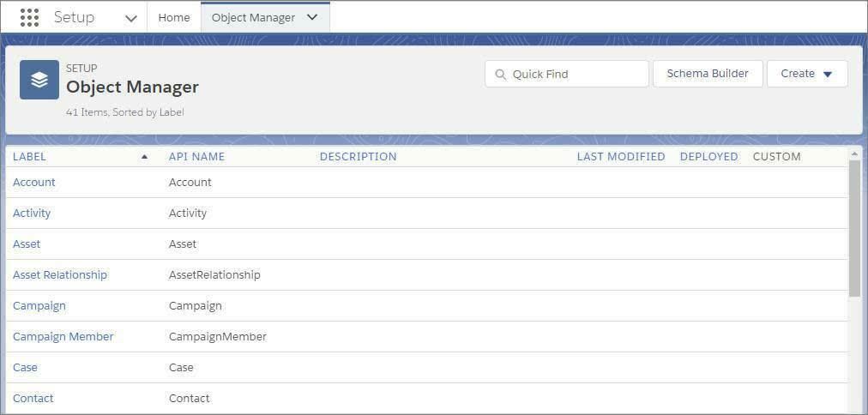
Task: Sort by LAST MODIFIED column header
Action: (x=621, y=157)
